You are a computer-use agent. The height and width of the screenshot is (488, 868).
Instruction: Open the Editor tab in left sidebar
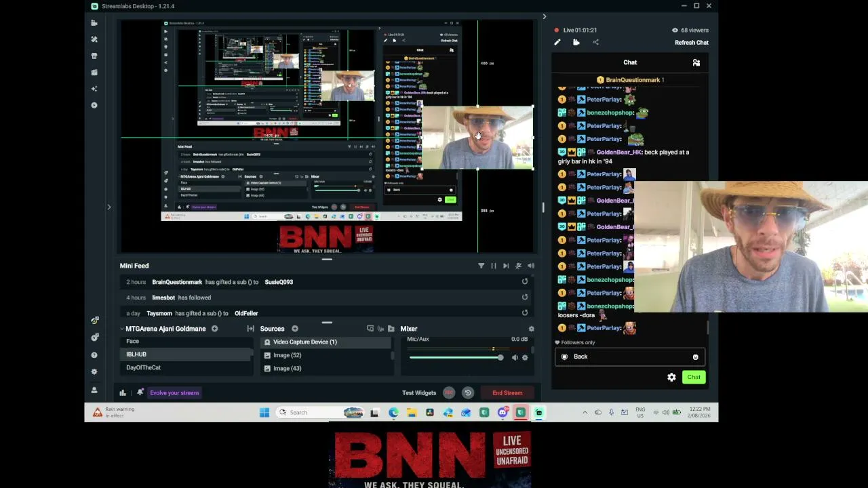pos(94,23)
